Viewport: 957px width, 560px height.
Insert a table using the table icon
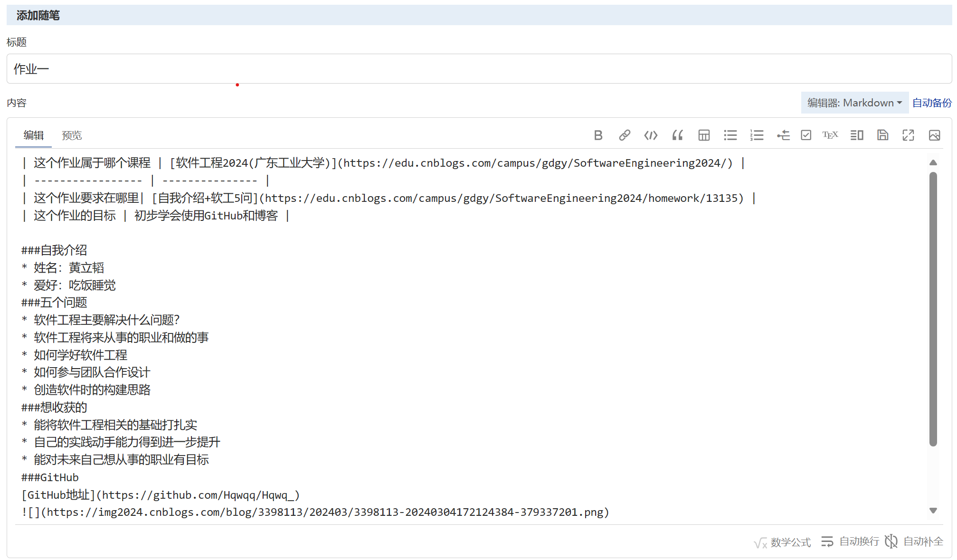(x=704, y=135)
